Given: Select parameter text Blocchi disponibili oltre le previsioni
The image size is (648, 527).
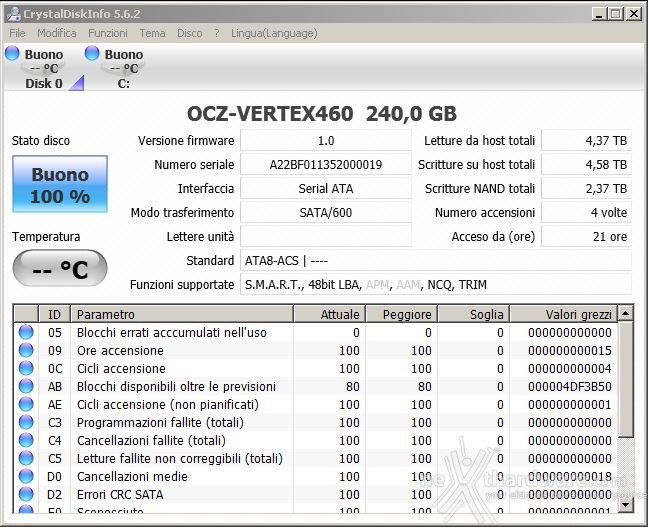Looking at the screenshot, I should (176, 386).
